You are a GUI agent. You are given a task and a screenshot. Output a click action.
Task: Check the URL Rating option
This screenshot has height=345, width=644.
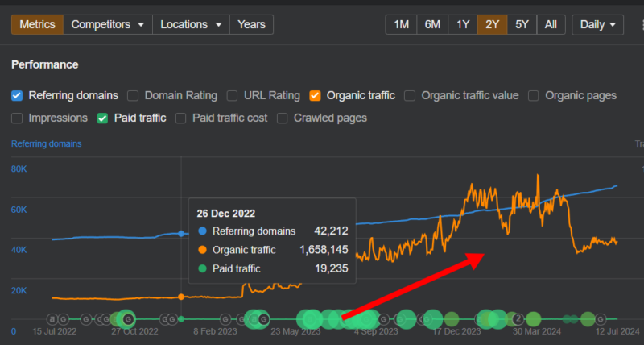(x=233, y=95)
